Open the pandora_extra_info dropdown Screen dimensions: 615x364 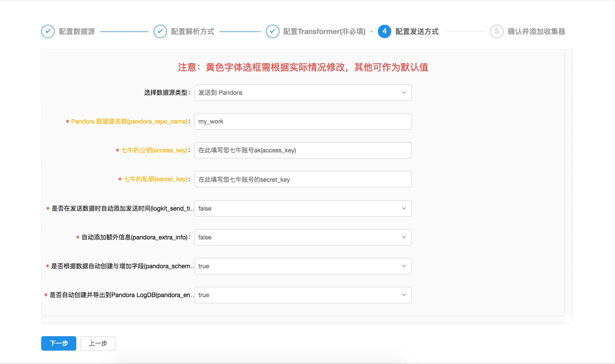(x=303, y=237)
